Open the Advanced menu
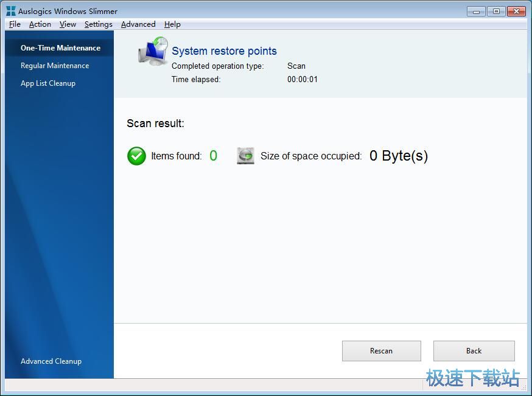532x396 pixels. 138,24
